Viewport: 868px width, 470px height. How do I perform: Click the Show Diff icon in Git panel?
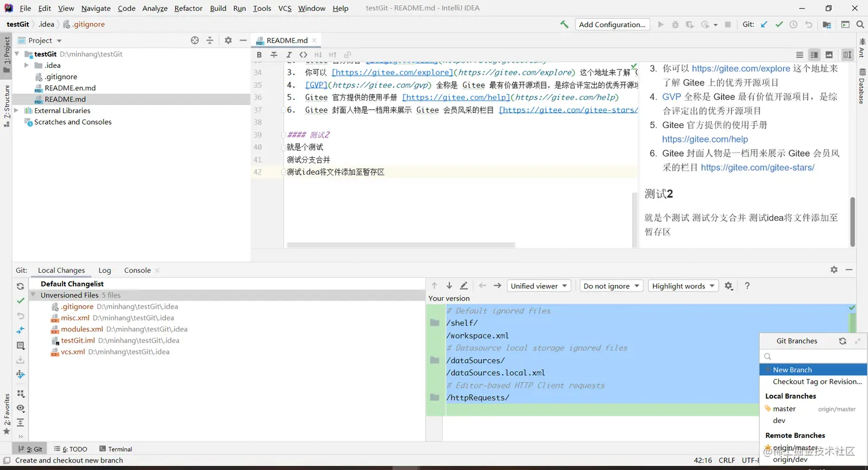[20, 330]
